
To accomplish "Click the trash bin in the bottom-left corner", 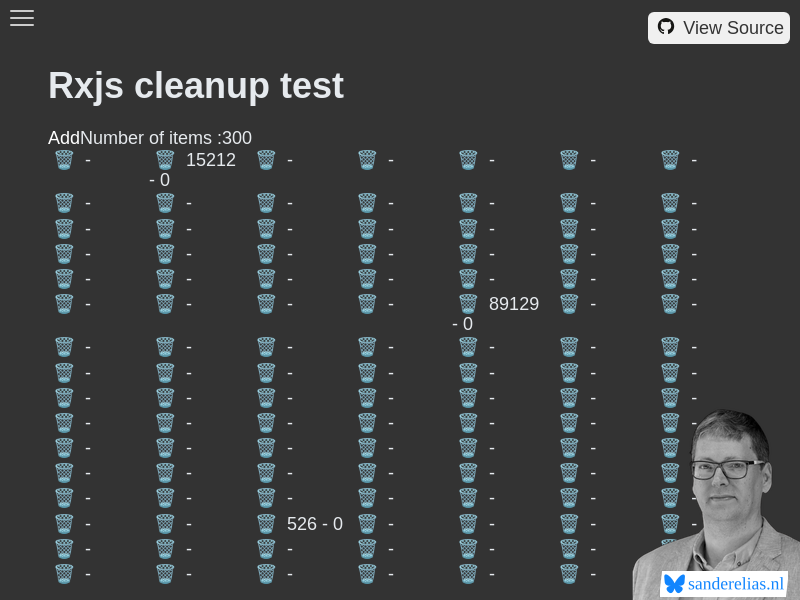I will click(63, 573).
